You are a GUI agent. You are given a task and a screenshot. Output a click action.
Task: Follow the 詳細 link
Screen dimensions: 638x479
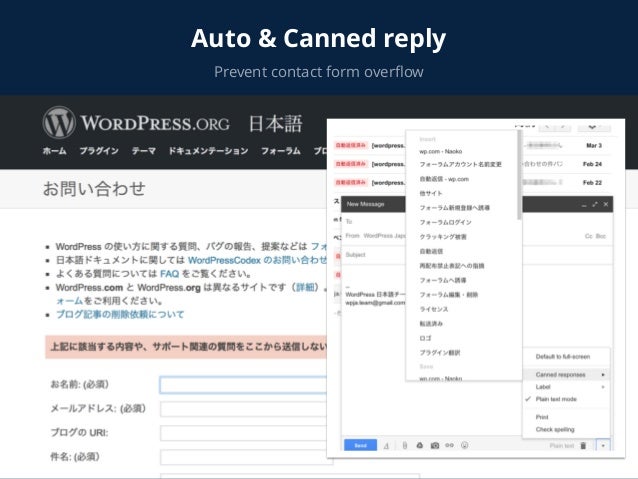[305, 287]
